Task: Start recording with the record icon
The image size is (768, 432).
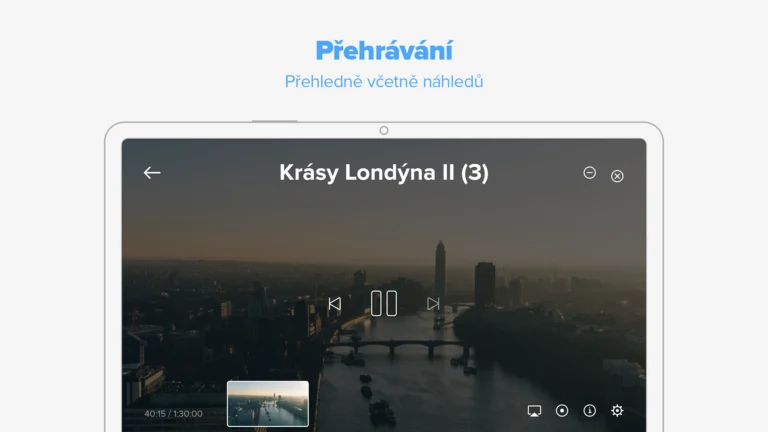Action: 562,410
